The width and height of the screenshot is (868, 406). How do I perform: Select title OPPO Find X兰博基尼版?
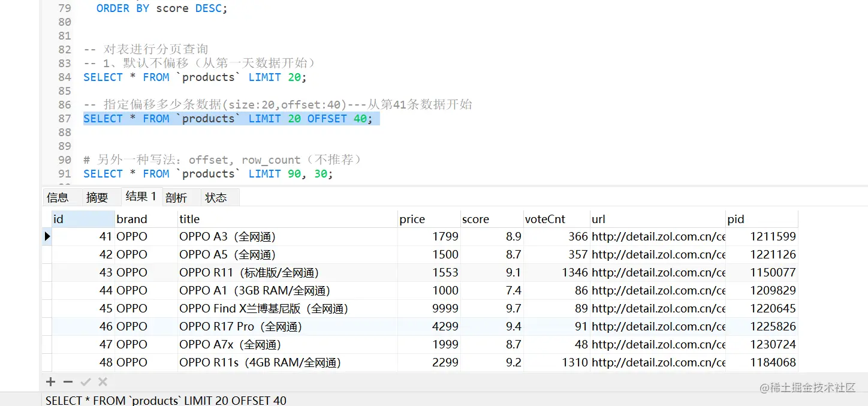click(x=288, y=308)
